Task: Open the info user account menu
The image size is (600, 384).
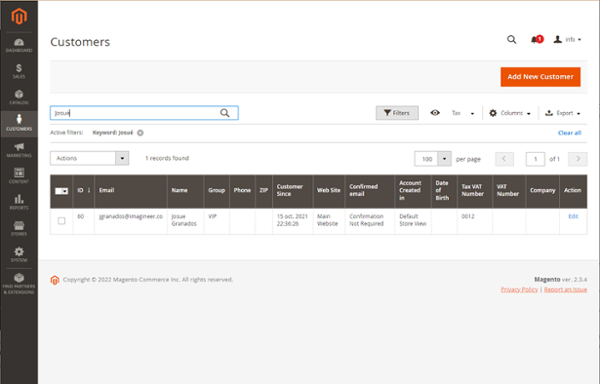Action: click(567, 39)
